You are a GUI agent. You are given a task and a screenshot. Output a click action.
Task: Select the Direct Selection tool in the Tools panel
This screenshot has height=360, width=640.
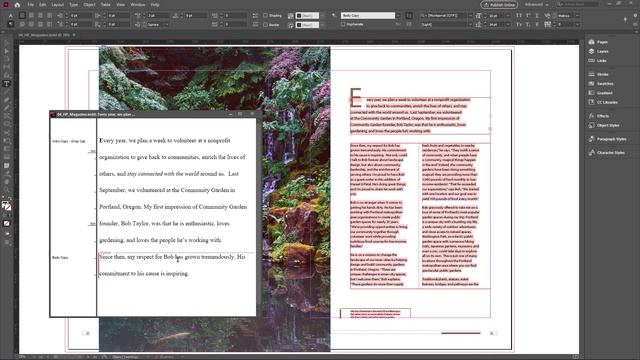point(7,51)
